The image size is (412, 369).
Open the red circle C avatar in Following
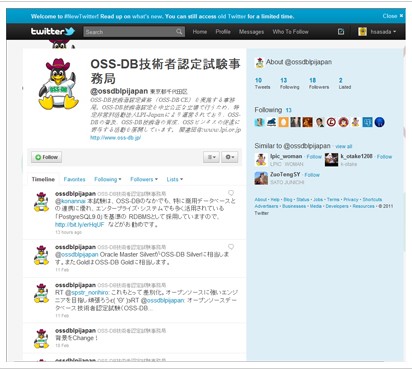pyautogui.click(x=331, y=122)
